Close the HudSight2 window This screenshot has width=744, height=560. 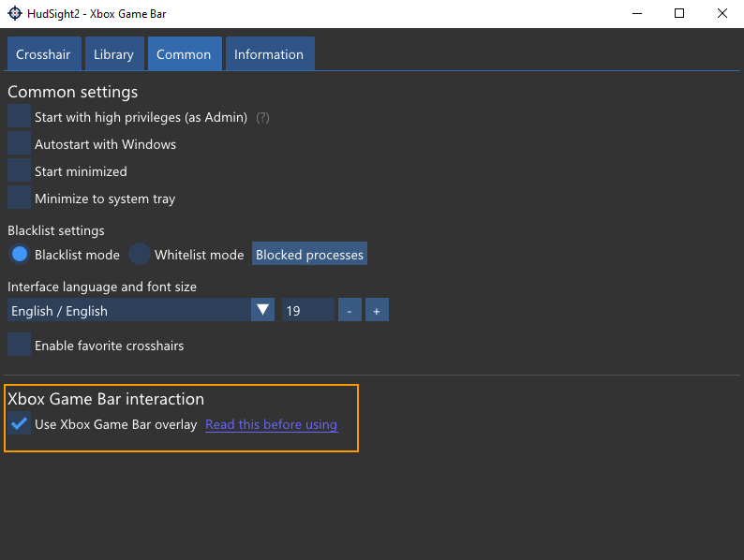coord(722,13)
